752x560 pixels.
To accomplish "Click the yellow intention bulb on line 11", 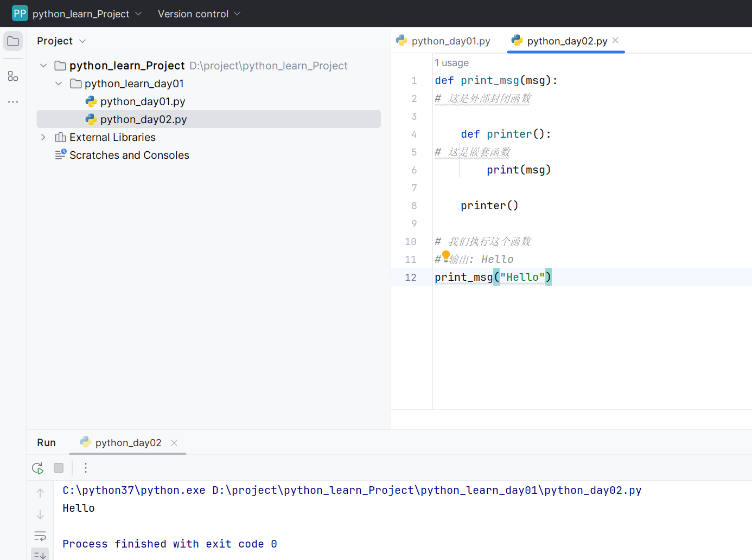I will (x=446, y=255).
